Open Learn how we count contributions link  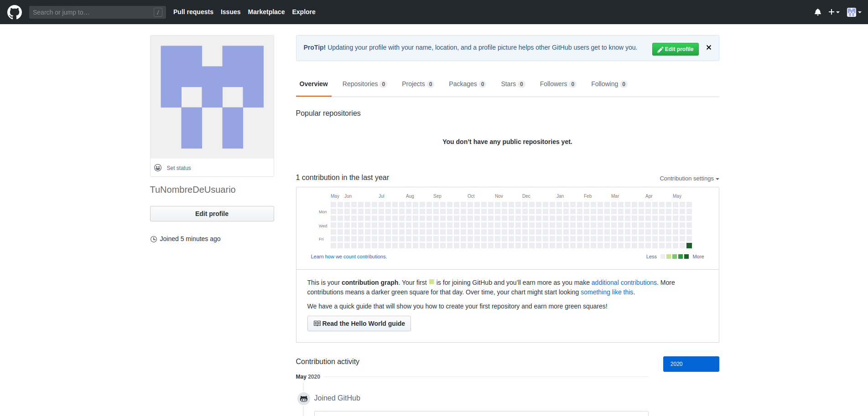click(349, 257)
